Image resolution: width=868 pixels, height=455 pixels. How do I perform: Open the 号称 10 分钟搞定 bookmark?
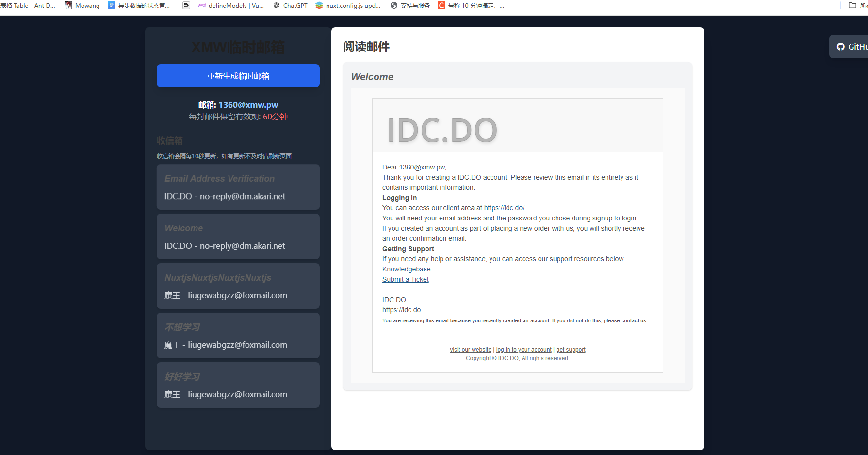471,5
